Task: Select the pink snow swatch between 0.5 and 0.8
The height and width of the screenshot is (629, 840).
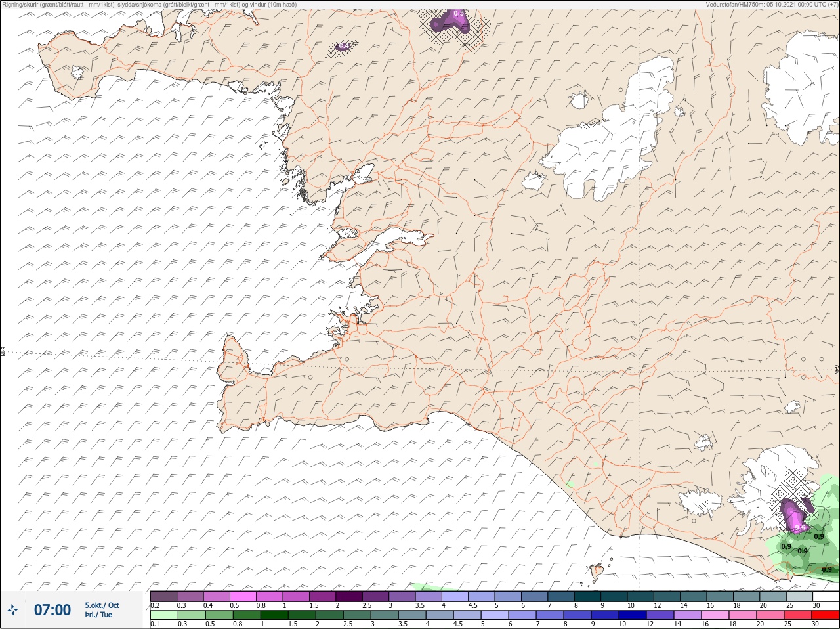Action: coord(243,596)
